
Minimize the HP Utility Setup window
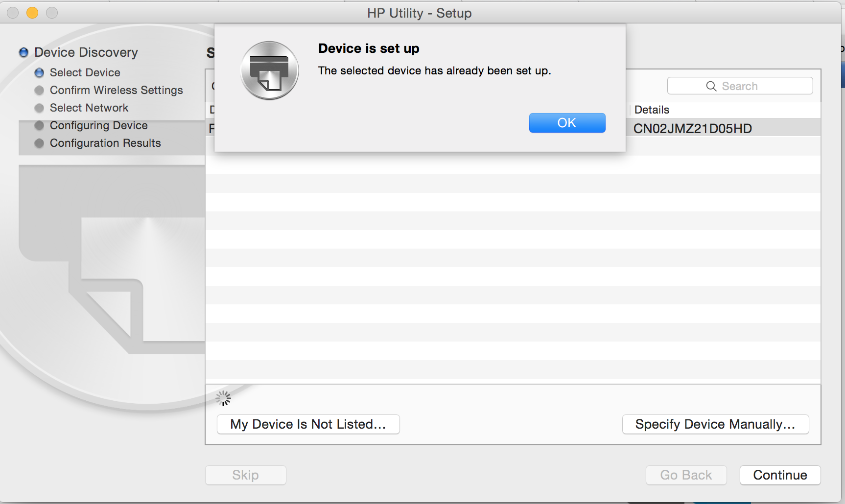click(x=32, y=13)
